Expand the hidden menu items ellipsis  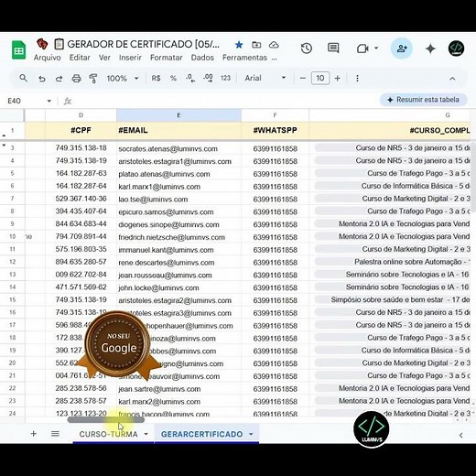pyautogui.click(x=275, y=58)
